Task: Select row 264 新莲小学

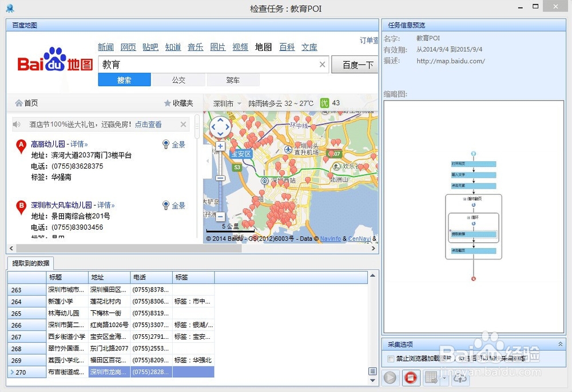Action: (111, 301)
